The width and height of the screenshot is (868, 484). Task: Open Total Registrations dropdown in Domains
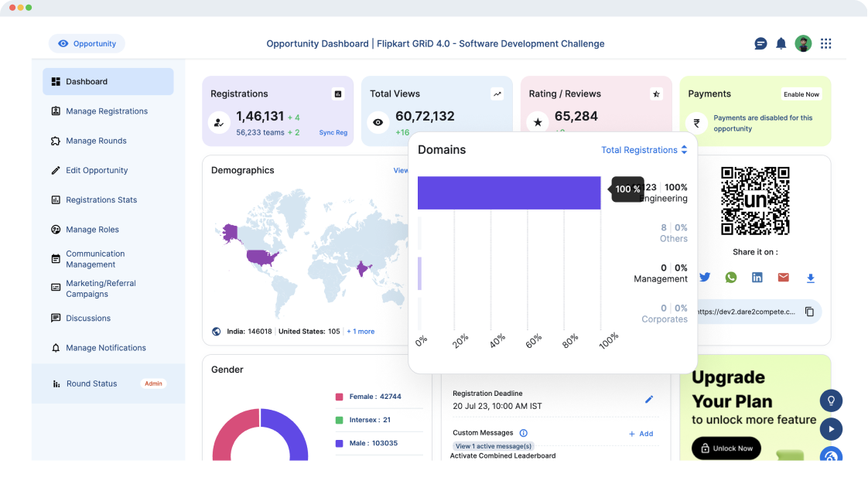pos(644,150)
